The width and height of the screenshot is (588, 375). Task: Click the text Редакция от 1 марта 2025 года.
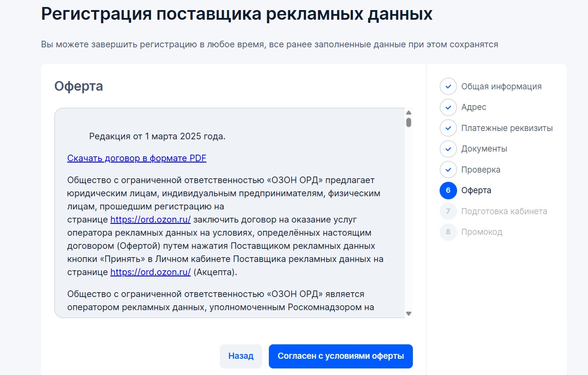[x=157, y=136]
